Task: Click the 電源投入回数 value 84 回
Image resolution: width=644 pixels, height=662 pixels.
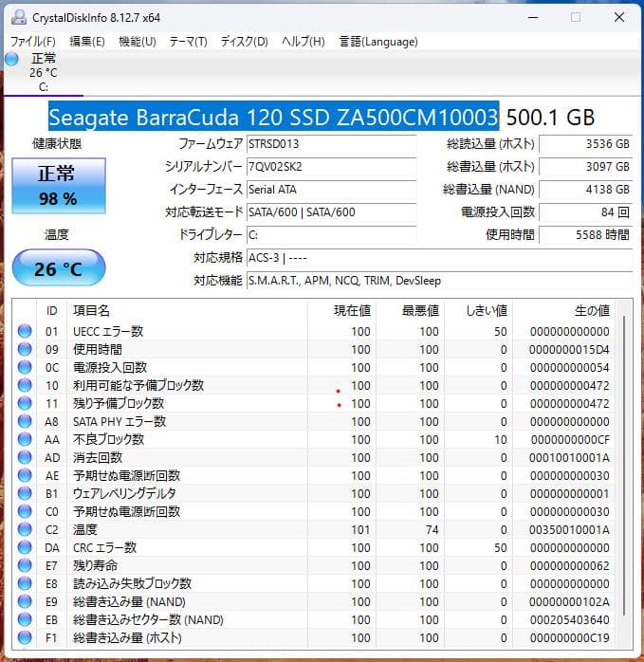Action: point(585,211)
